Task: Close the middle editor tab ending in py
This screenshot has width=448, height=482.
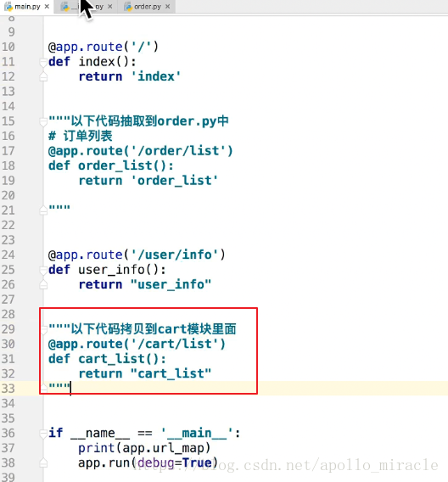Action: coord(110,7)
